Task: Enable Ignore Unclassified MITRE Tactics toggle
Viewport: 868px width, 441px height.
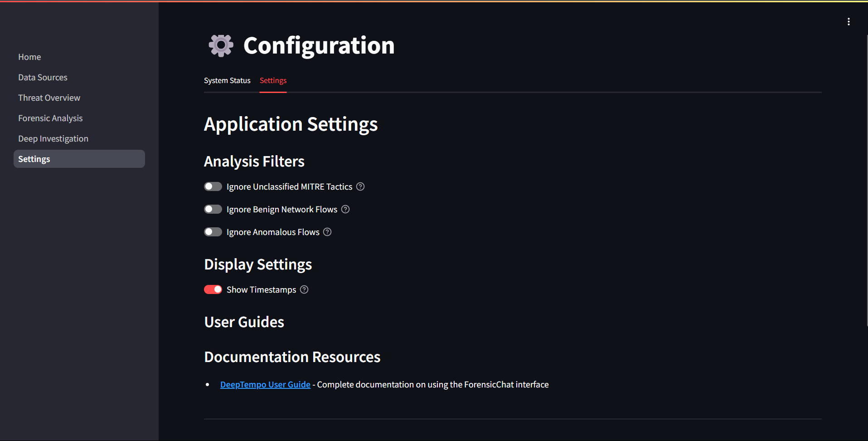Action: click(213, 186)
